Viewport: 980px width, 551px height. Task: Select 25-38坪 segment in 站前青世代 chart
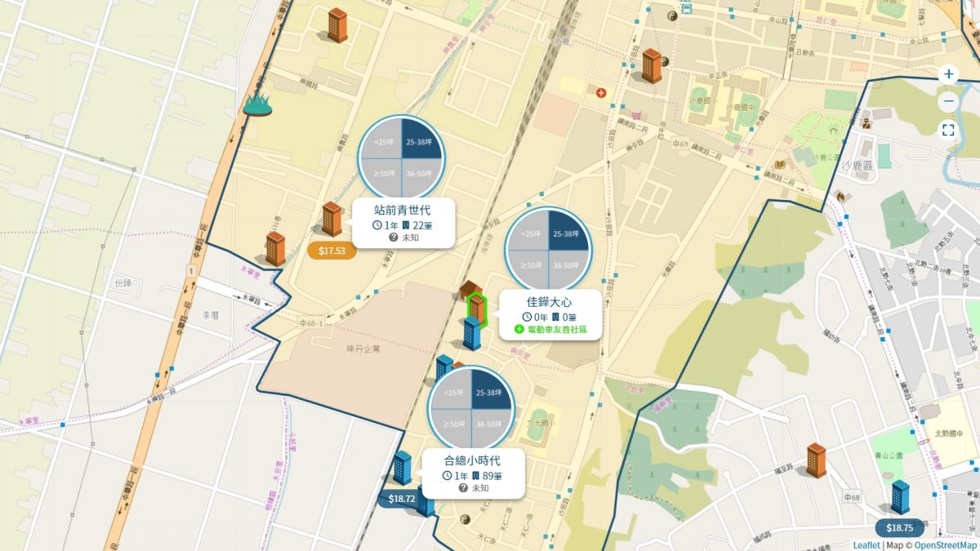pyautogui.click(x=421, y=139)
